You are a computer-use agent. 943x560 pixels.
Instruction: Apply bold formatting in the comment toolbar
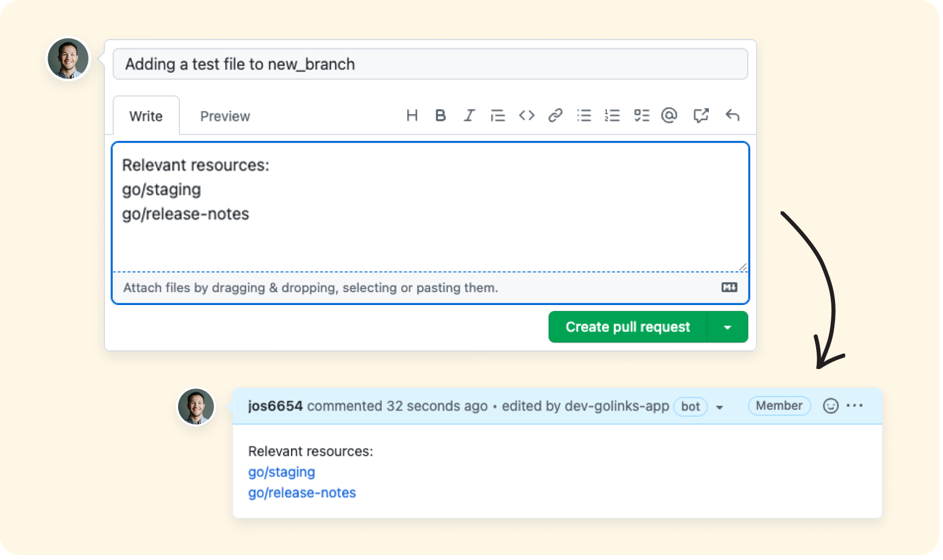tap(440, 115)
